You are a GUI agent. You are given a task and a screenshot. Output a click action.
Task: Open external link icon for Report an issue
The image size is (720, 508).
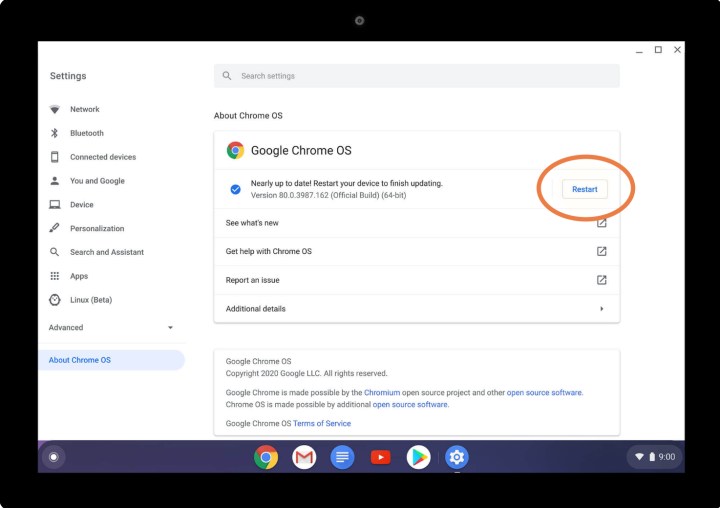602,280
